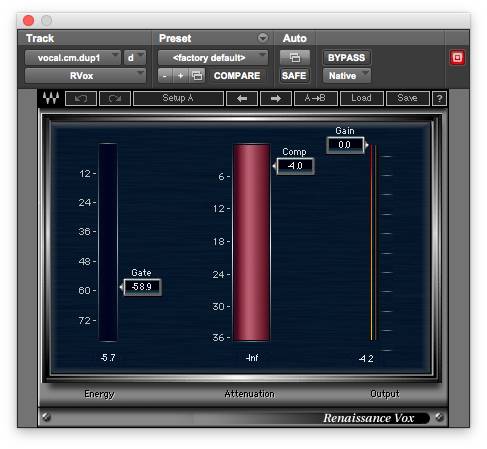
Task: Open the factory default preset dropdown
Action: (x=213, y=58)
